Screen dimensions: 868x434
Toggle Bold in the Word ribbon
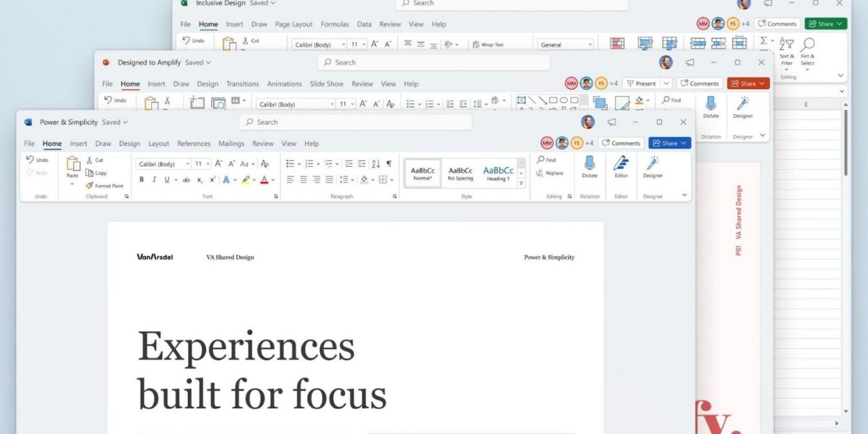(142, 180)
